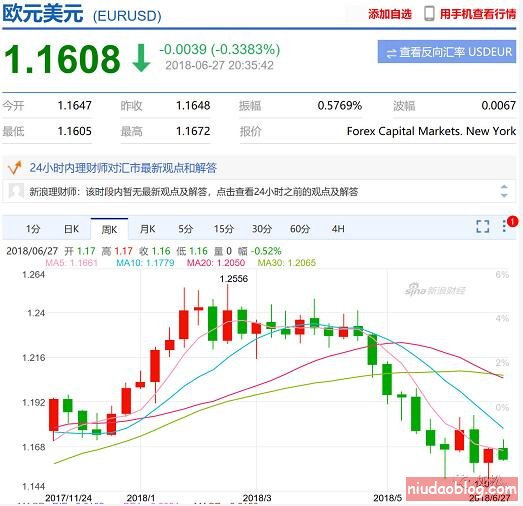Image resolution: width=523 pixels, height=506 pixels.
Task: Select the 月K chart tab
Action: point(147,229)
